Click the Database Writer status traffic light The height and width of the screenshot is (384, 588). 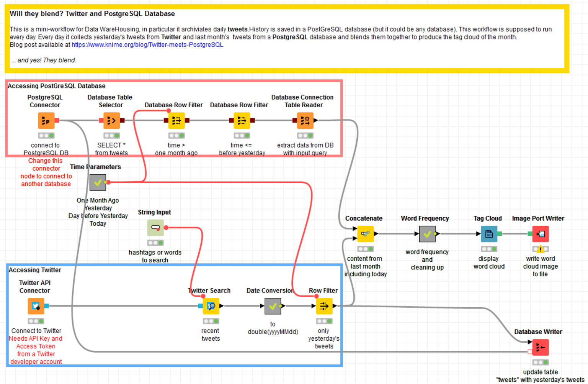[x=541, y=362]
